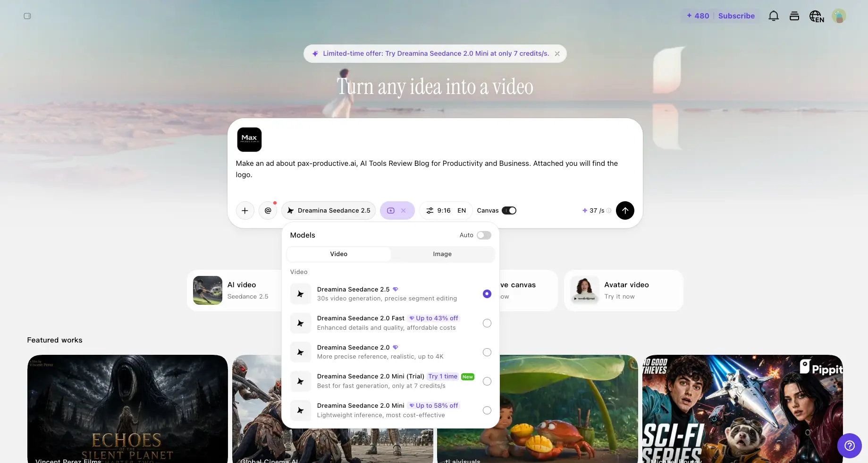
Task: Click the @ mention button
Action: 268,211
